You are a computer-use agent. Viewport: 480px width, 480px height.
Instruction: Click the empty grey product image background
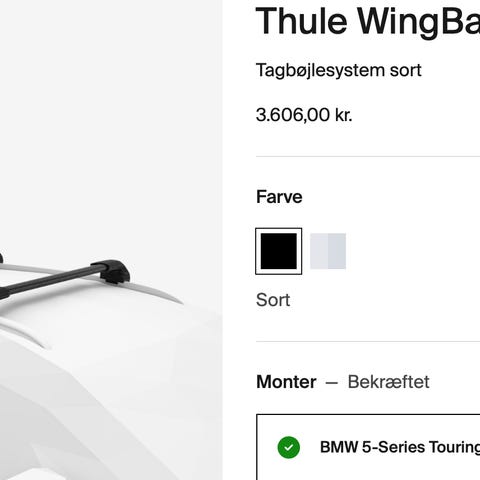click(x=111, y=117)
